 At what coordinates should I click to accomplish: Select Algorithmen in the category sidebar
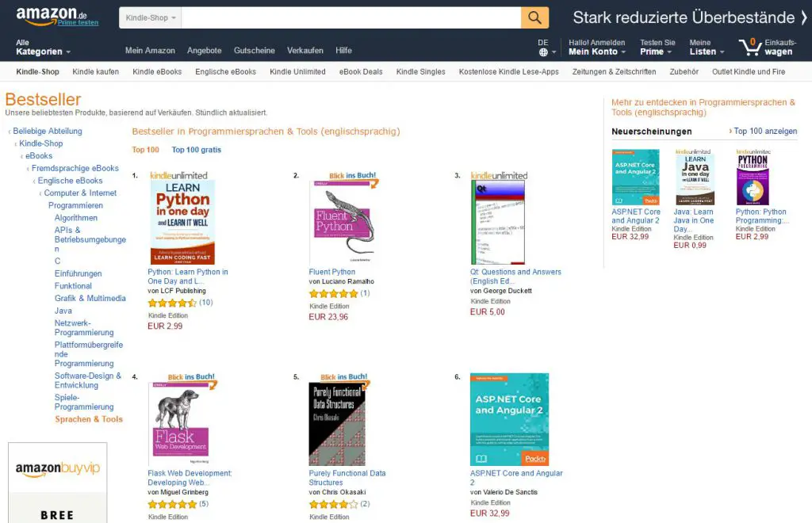[76, 218]
